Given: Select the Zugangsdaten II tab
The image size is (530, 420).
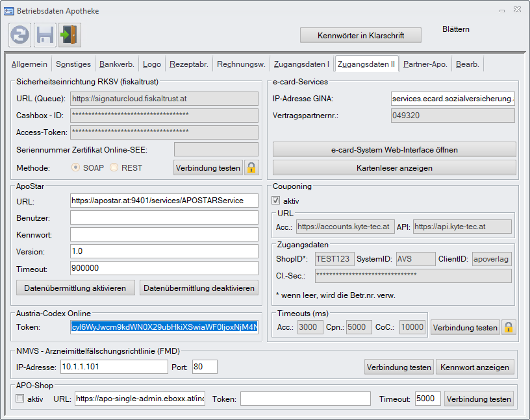Looking at the screenshot, I should (x=366, y=64).
